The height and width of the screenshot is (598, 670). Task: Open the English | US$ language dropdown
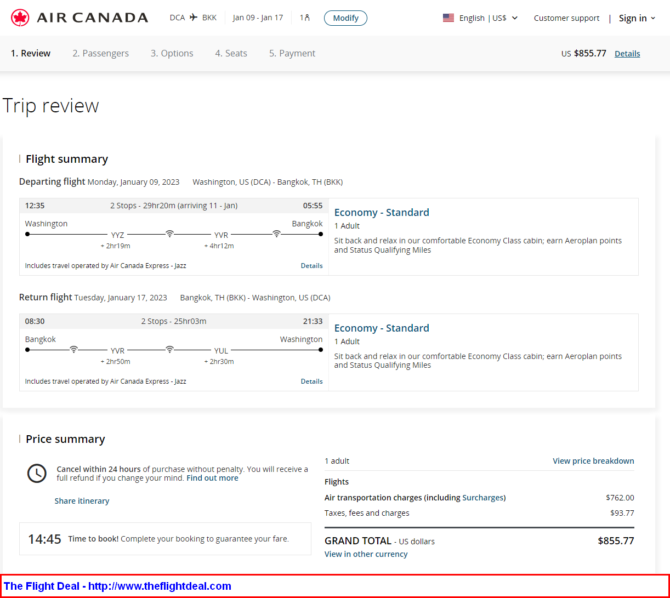[480, 18]
